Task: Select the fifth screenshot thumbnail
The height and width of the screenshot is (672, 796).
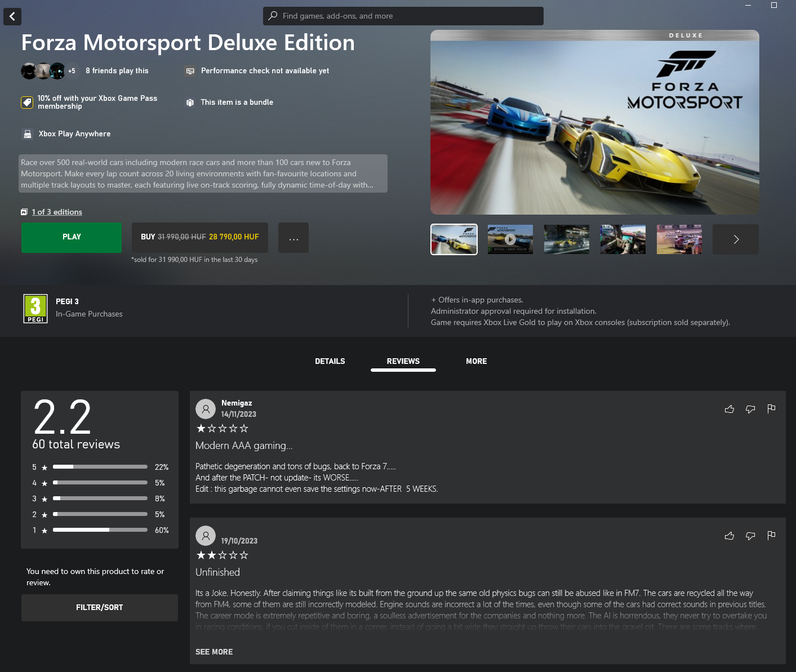Action: coord(679,239)
